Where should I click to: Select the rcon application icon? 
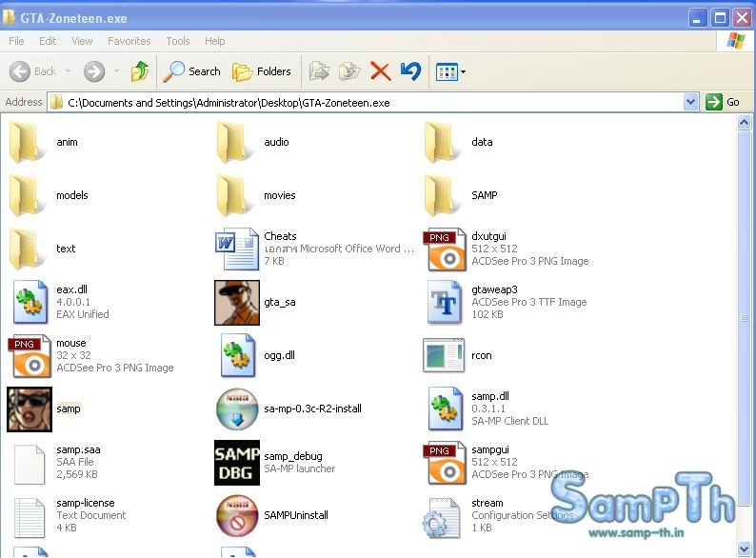[444, 355]
